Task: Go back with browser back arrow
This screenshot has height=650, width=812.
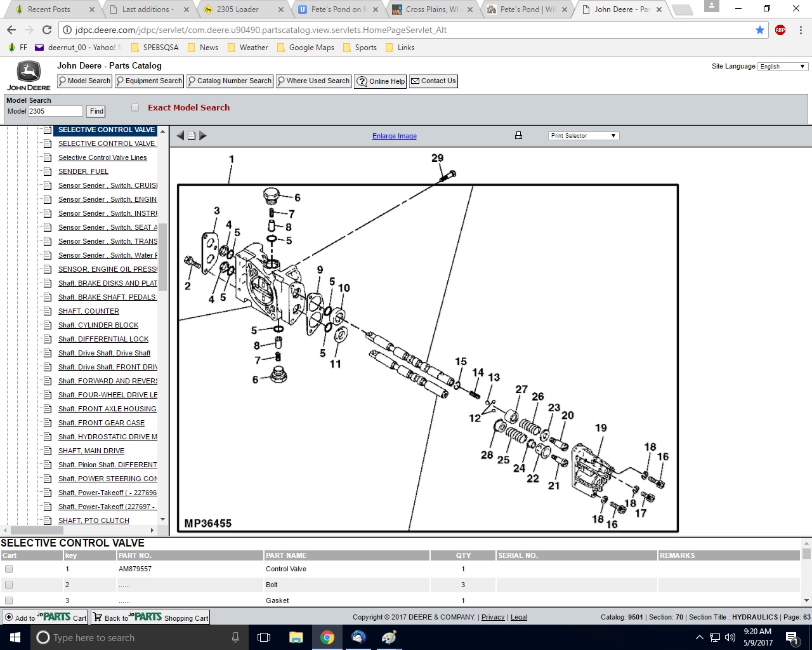Action: pos(11,30)
